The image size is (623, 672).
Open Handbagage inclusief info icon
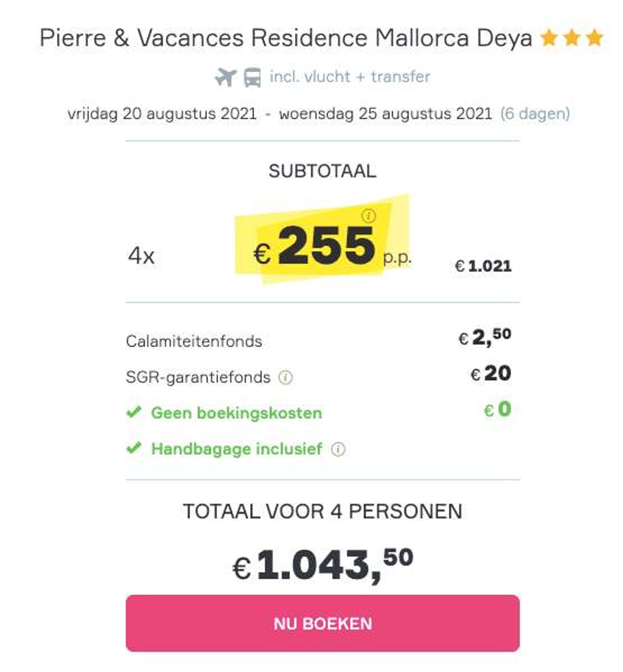(x=338, y=449)
